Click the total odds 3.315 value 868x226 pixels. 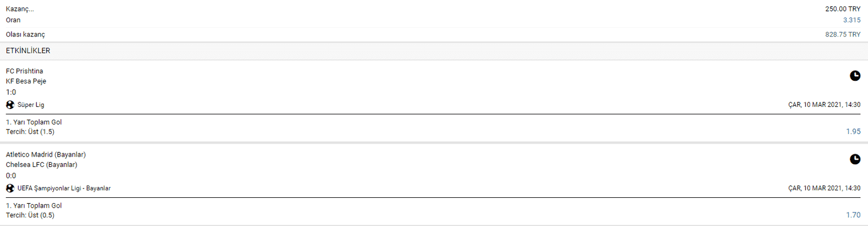pyautogui.click(x=852, y=20)
